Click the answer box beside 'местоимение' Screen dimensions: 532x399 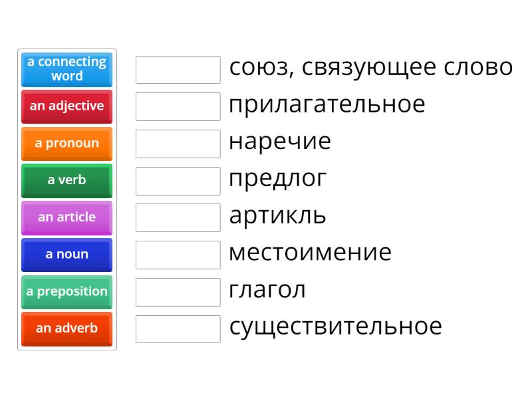[x=177, y=253]
